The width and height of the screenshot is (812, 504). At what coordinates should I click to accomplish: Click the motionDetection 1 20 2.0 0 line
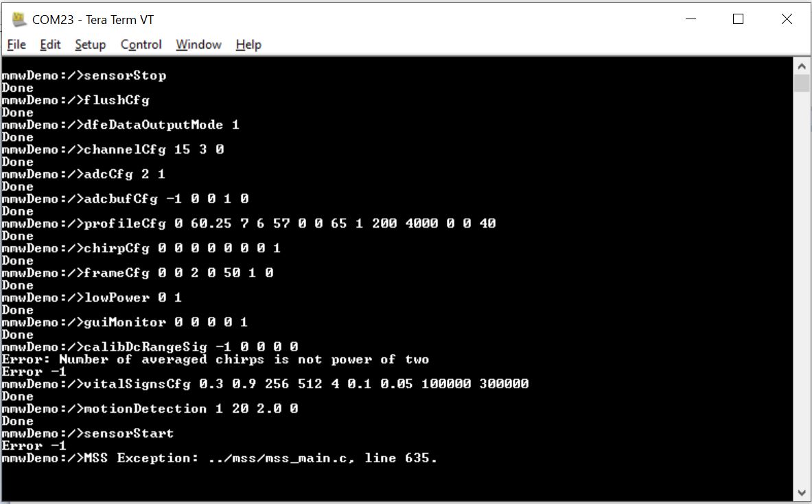click(x=150, y=409)
